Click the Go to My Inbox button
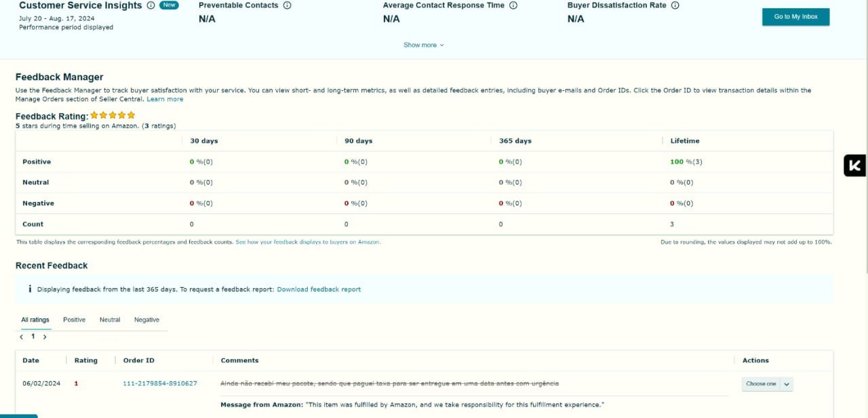The width and height of the screenshot is (868, 418). pos(796,17)
